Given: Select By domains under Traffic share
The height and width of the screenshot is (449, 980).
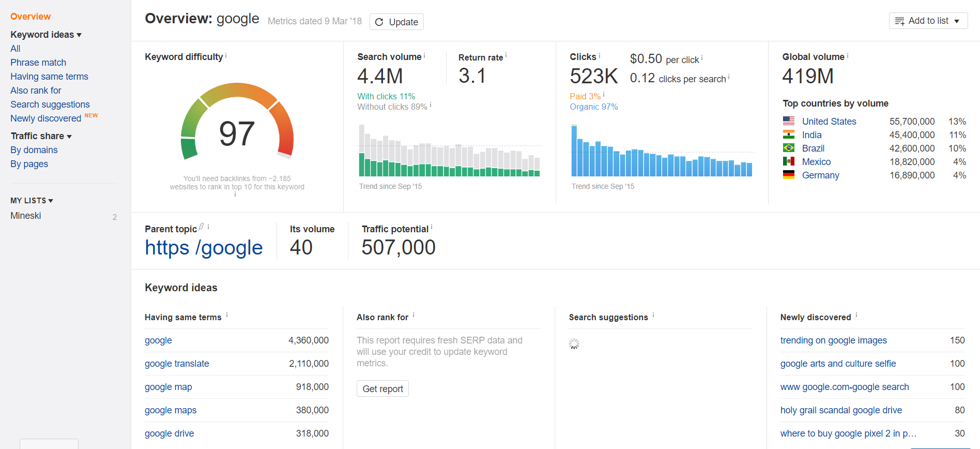Looking at the screenshot, I should [x=34, y=150].
